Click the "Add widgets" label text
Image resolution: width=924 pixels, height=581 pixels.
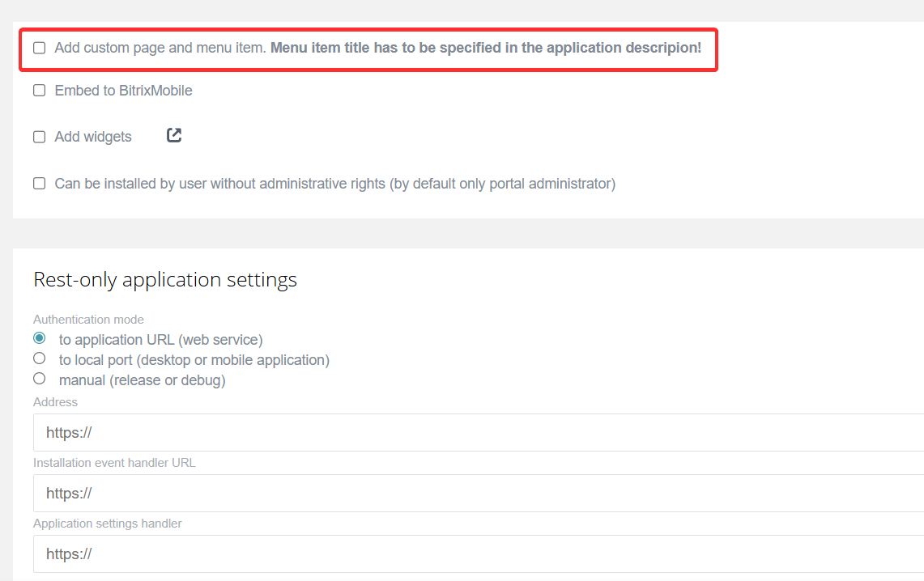coord(93,137)
